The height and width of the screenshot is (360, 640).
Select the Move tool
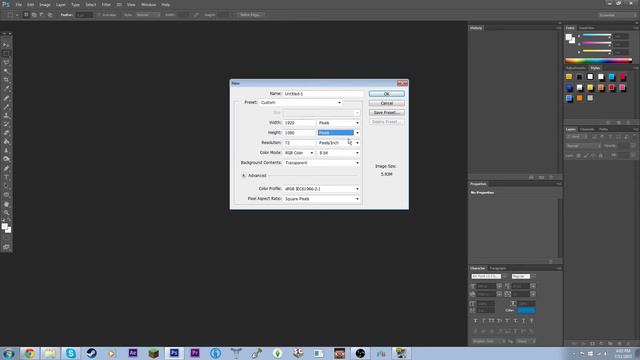6,44
